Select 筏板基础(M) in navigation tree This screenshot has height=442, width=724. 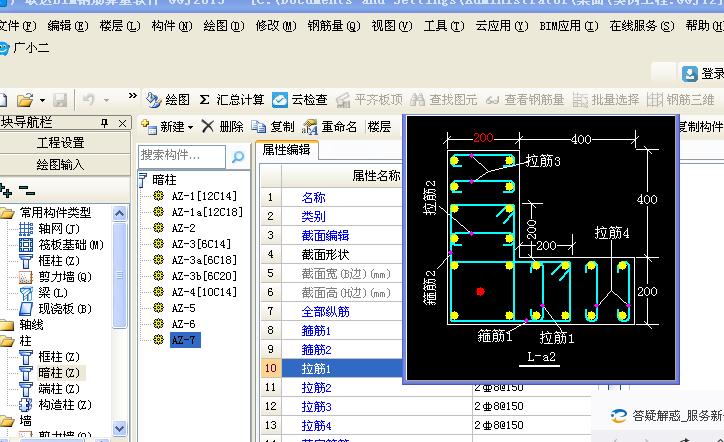71,245
